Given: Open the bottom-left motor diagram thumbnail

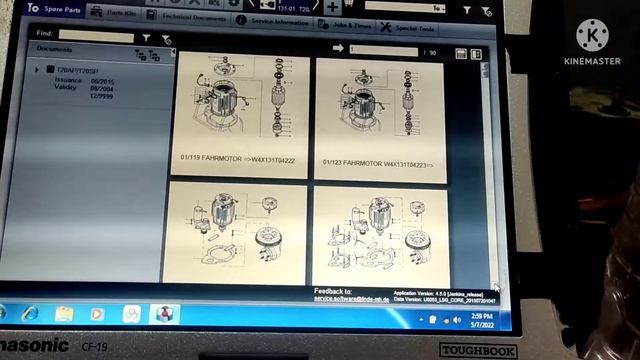Looking at the screenshot, I should pyautogui.click(x=235, y=233).
